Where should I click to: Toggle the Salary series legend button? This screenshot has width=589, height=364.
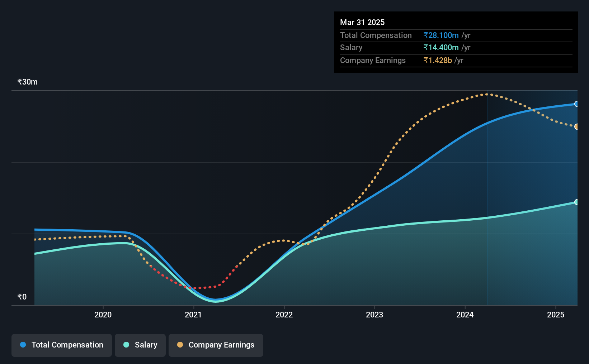[140, 345]
